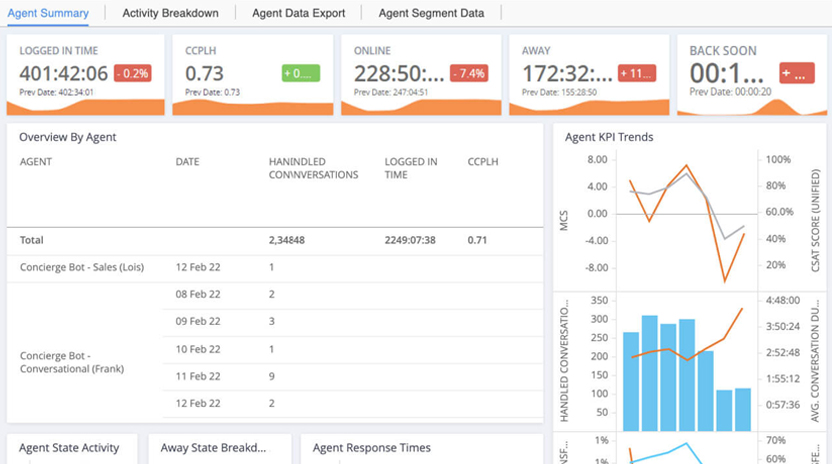Switch to the Activity Breakdown tab

[x=170, y=13]
